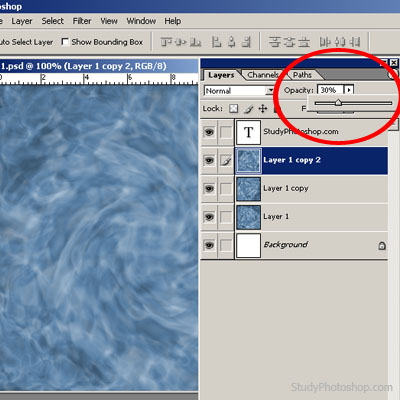Toggle the link box next to Layer 1
The image size is (400, 400).
226,217
